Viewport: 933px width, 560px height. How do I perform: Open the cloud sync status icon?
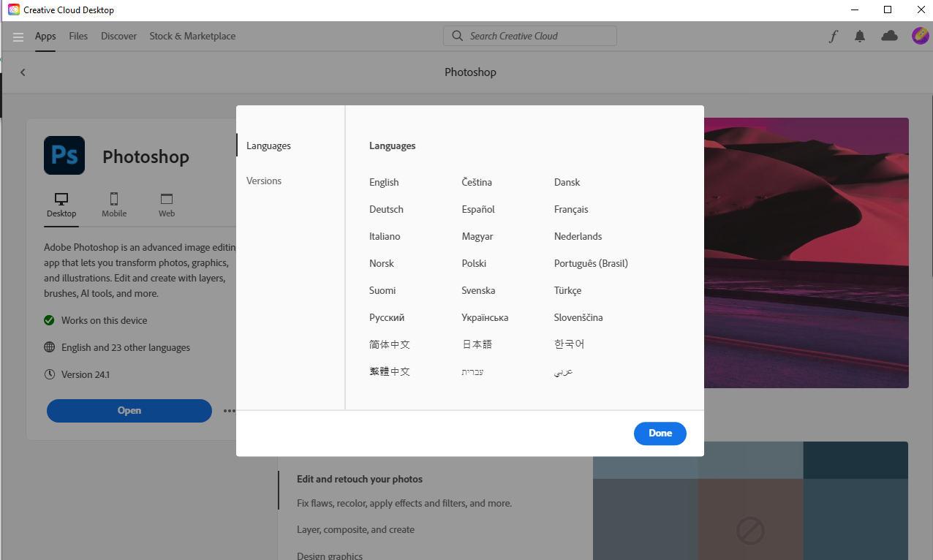pos(889,36)
